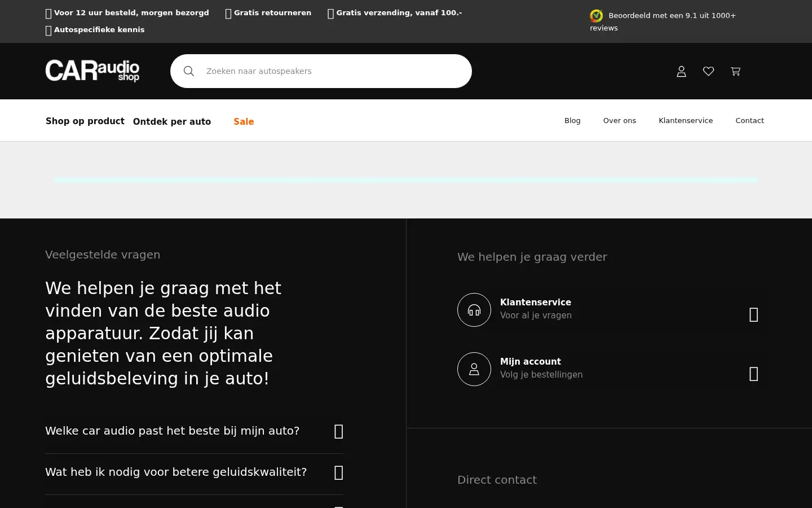812x508 pixels.
Task: Open Klantenservice in the top navigation
Action: pos(686,120)
